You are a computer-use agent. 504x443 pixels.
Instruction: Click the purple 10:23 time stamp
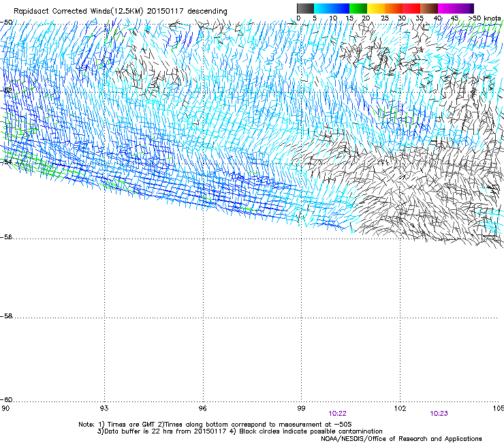pos(439,414)
